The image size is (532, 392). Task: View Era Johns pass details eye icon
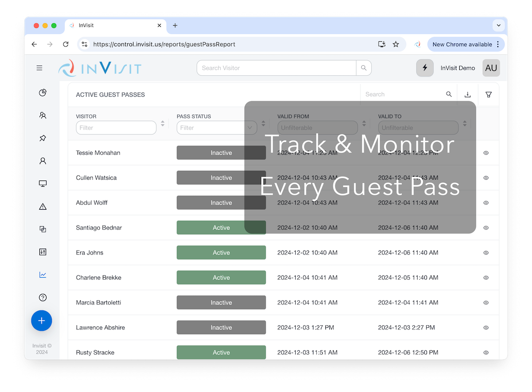coord(486,253)
